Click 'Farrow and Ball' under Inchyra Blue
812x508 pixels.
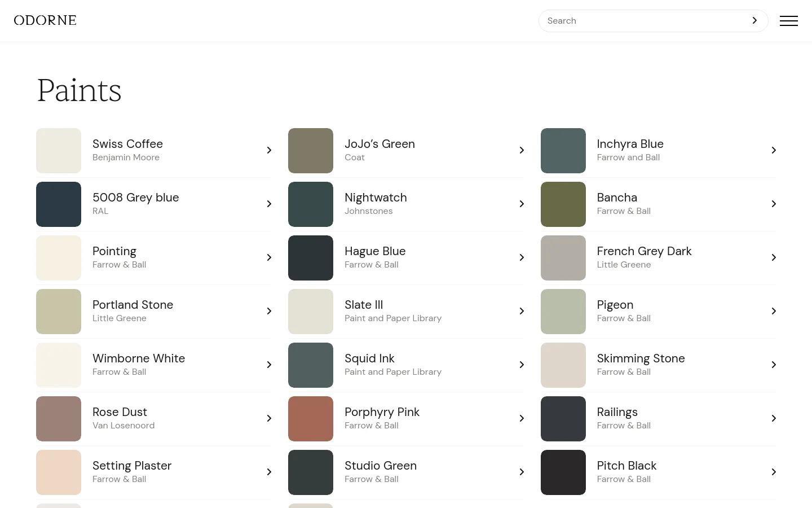tap(628, 157)
